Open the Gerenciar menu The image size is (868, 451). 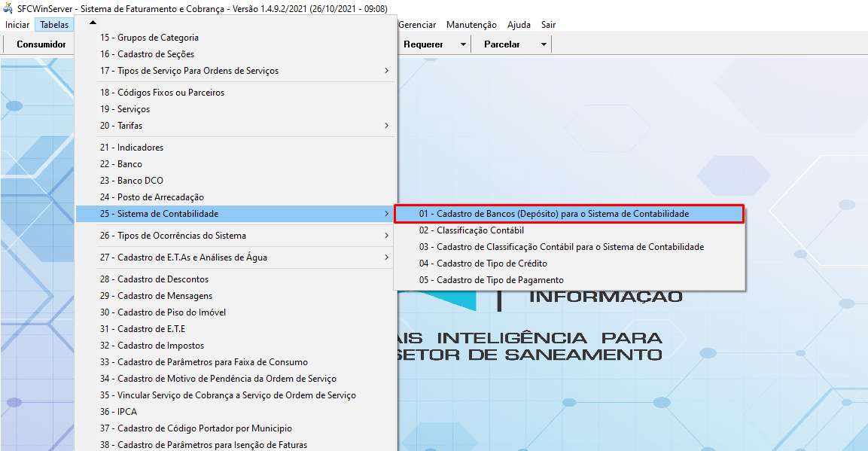[417, 25]
